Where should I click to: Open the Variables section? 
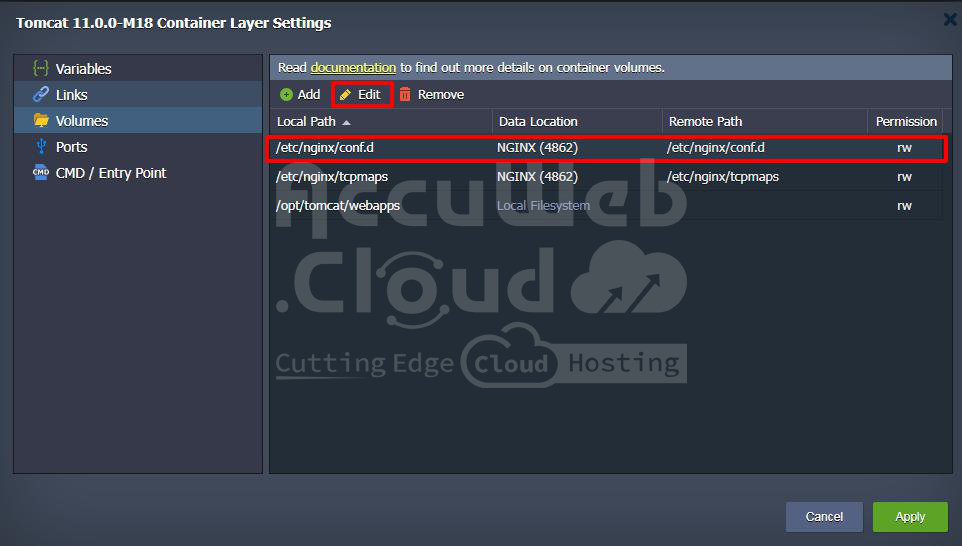point(138,68)
